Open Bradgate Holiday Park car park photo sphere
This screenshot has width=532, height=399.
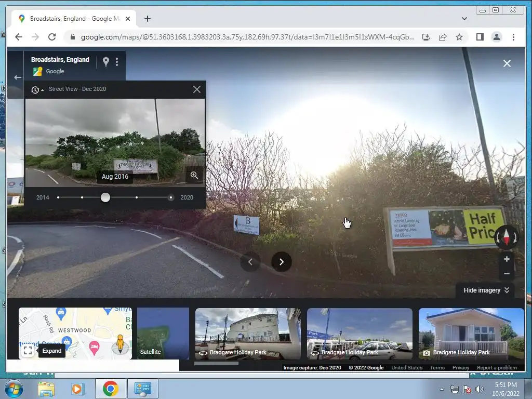[360, 334]
